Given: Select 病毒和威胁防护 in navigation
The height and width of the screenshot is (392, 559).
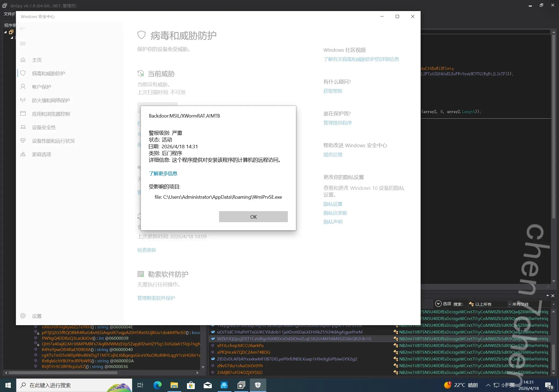Looking at the screenshot, I should (49, 73).
